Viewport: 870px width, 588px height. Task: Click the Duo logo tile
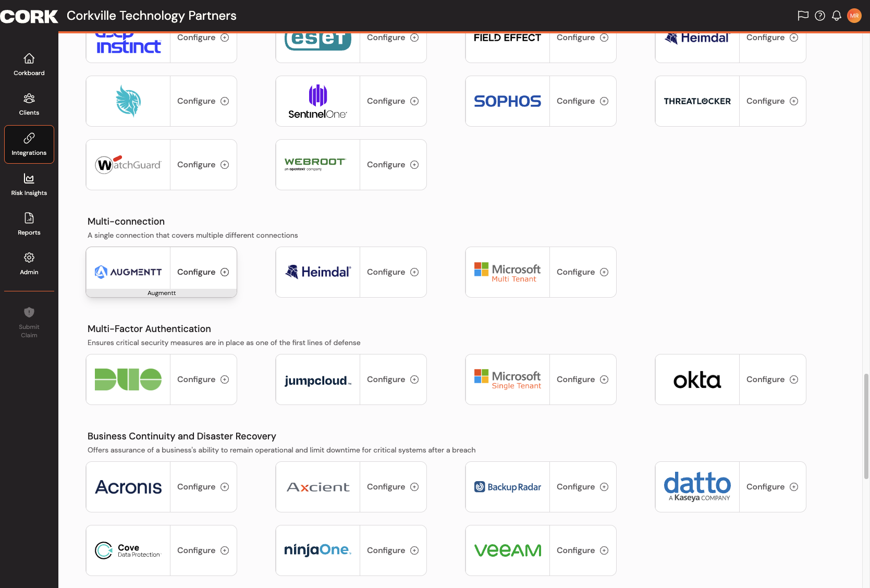tap(128, 379)
